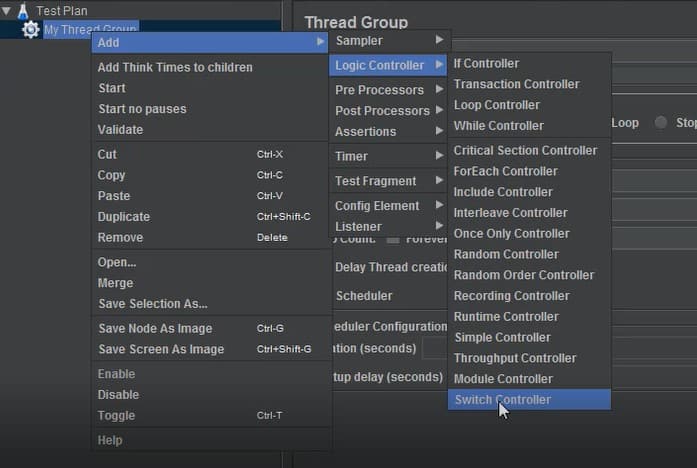The width and height of the screenshot is (697, 468).
Task: Click Remove in the context menu
Action: (210, 237)
